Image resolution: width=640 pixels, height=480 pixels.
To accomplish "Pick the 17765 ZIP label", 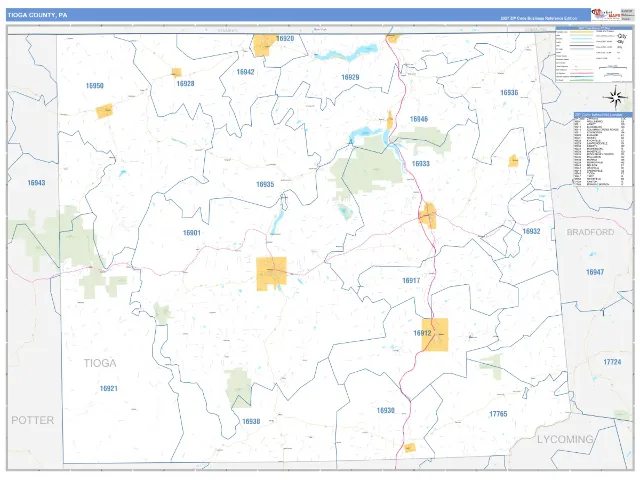I will pyautogui.click(x=498, y=414).
